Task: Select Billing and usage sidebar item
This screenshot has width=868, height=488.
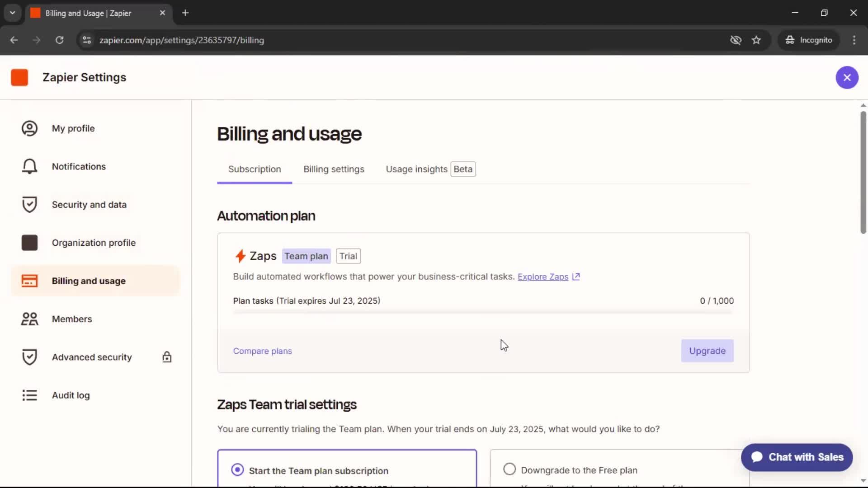Action: 95,281
